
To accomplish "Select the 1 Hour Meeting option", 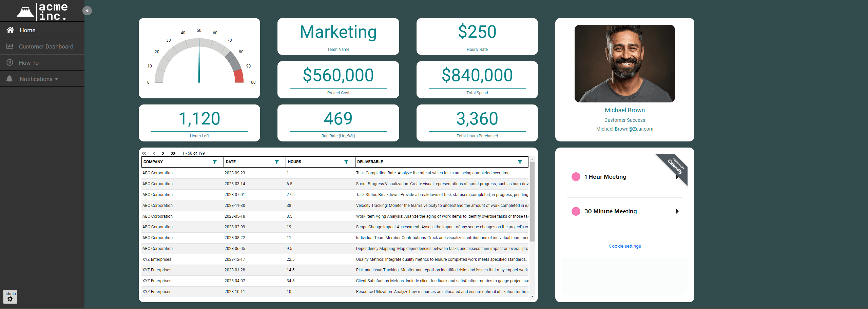I will (x=605, y=177).
